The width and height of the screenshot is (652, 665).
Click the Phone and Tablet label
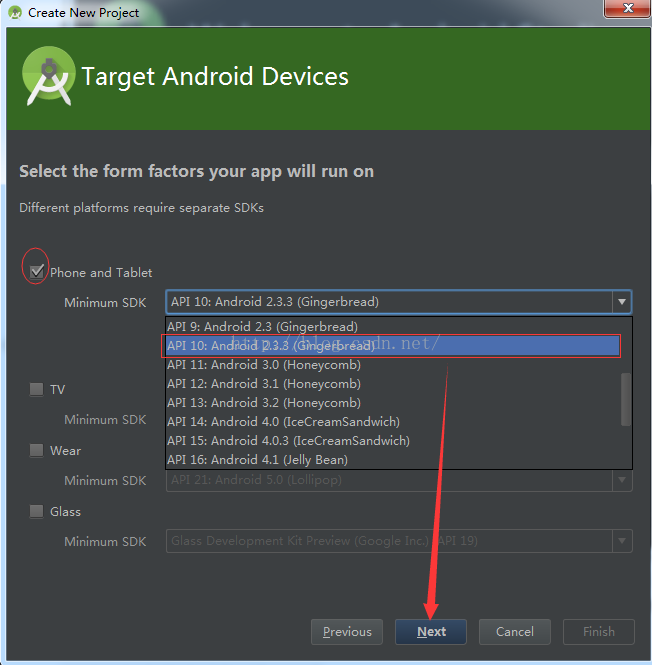(x=101, y=272)
